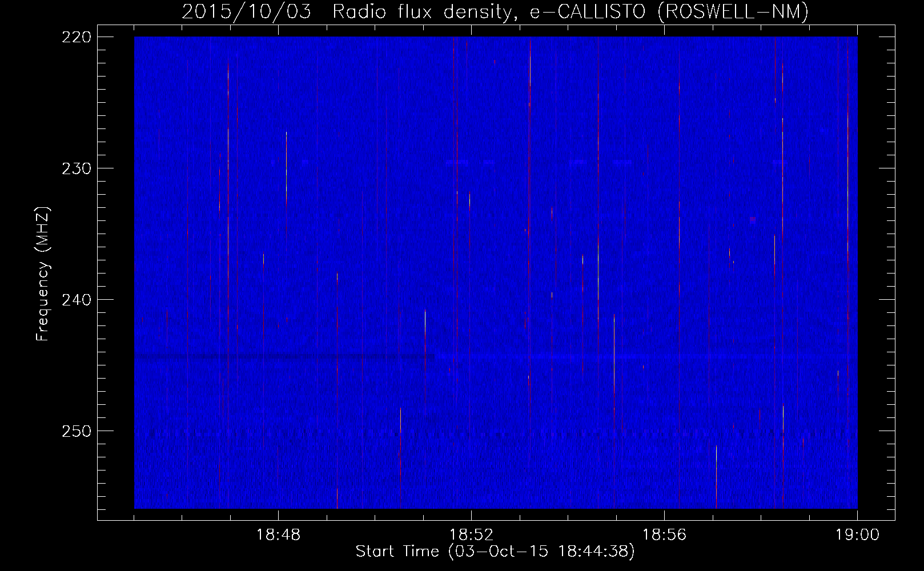Click the "250" frequency tick label
Viewport: 924px width, 571px height.
coord(77,431)
